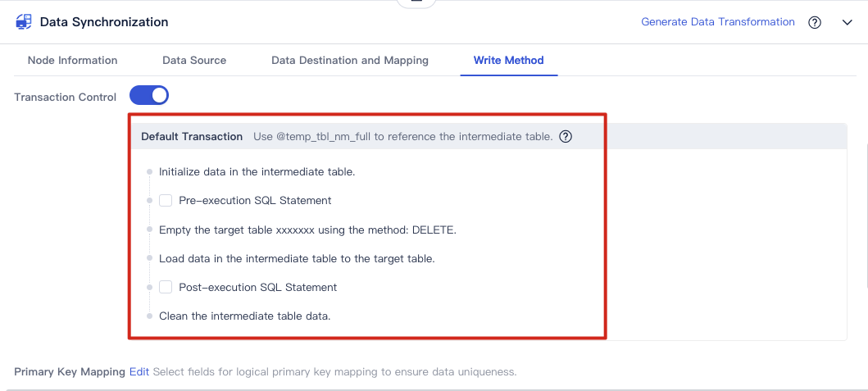Click the Transaction Control label
868x391 pixels.
(x=66, y=97)
